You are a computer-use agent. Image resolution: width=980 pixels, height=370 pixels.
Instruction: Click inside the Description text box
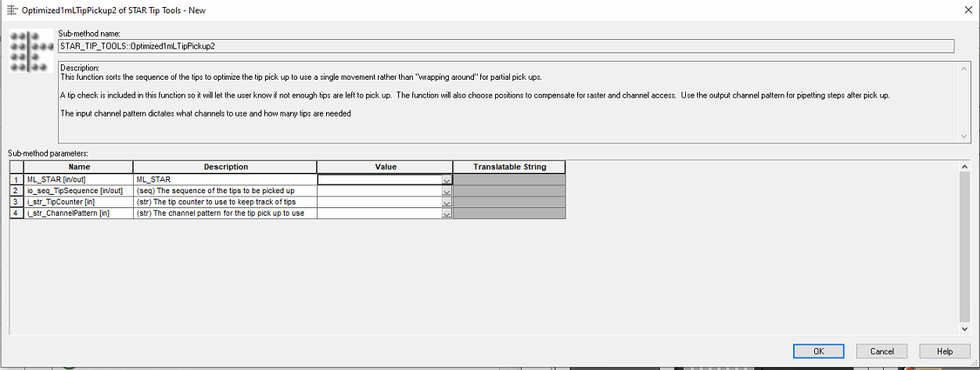[508, 102]
